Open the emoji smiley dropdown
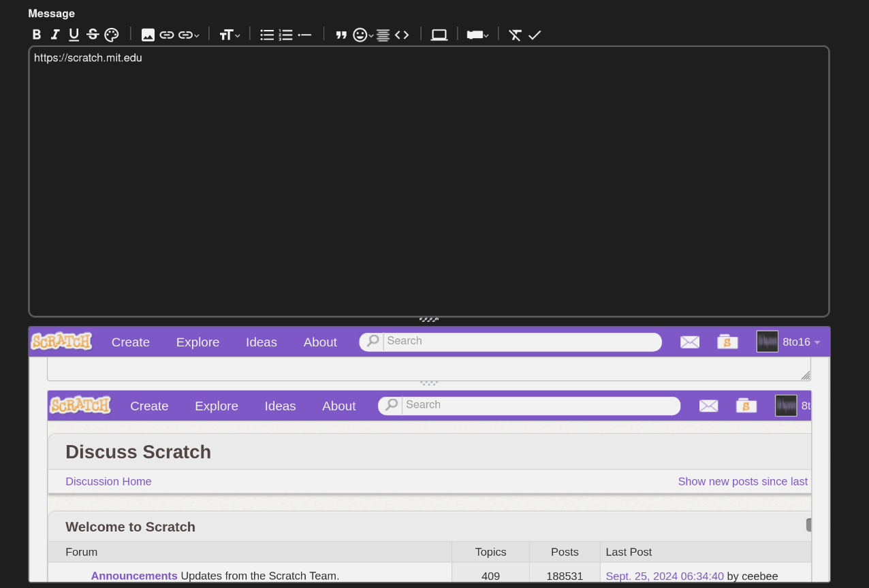This screenshot has width=869, height=588. coord(362,35)
